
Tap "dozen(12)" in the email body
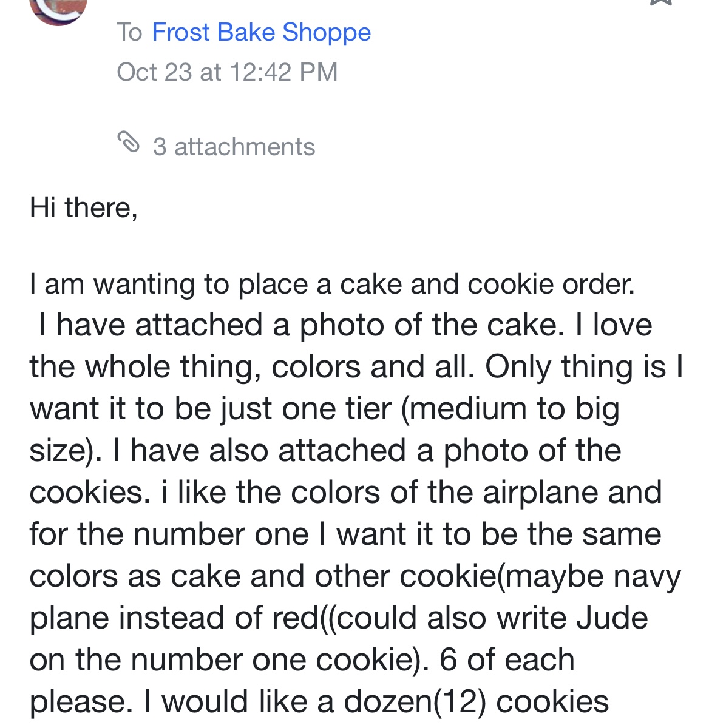(x=415, y=701)
